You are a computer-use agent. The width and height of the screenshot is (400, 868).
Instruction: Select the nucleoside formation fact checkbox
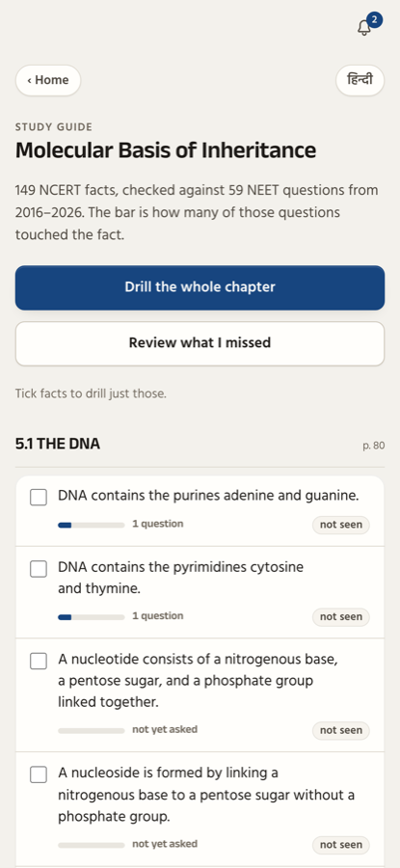(x=39, y=774)
